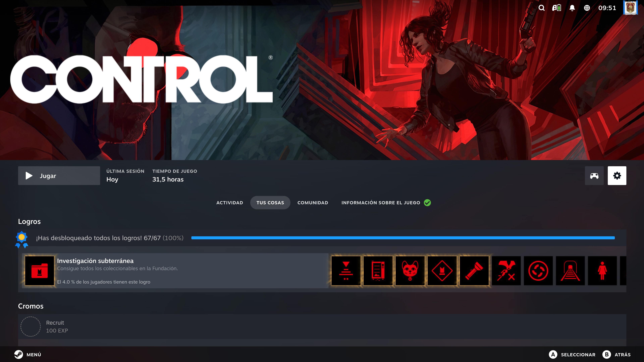Open the notifications bell

[572, 8]
